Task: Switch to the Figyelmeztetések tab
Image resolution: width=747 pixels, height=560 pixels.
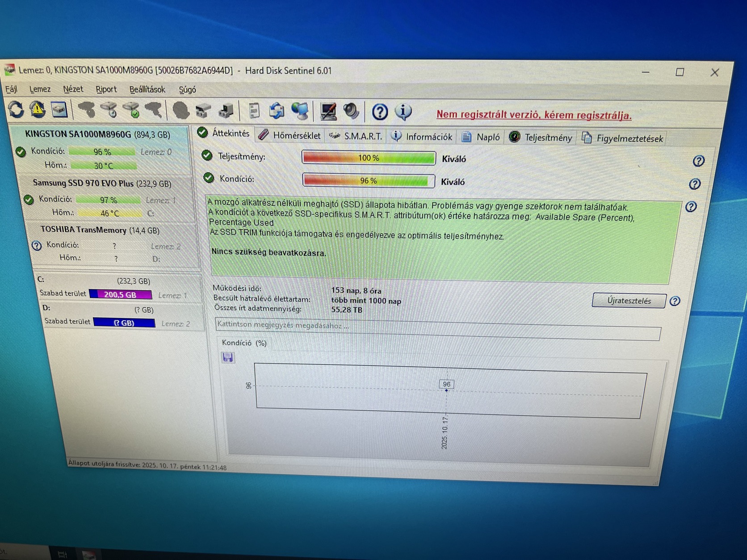Action: click(x=622, y=138)
